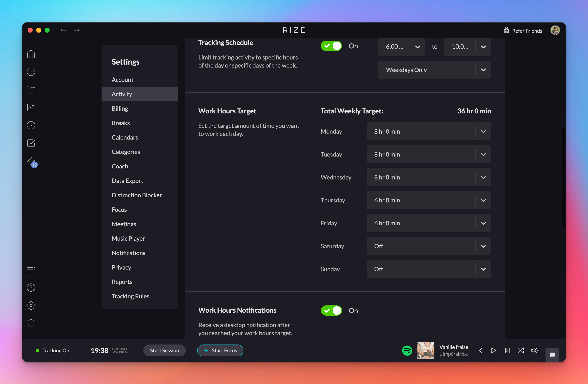Change Saturday work hours target
Viewport: 588px width, 384px height.
coord(429,246)
